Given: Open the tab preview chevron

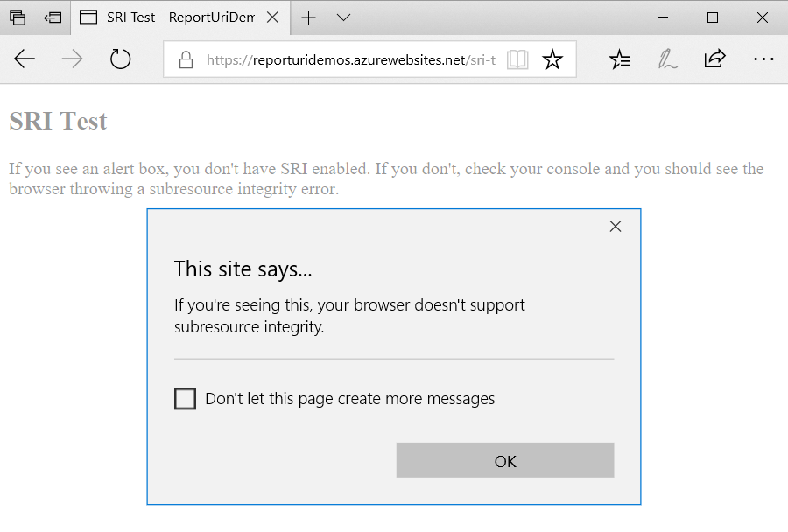Looking at the screenshot, I should [343, 17].
